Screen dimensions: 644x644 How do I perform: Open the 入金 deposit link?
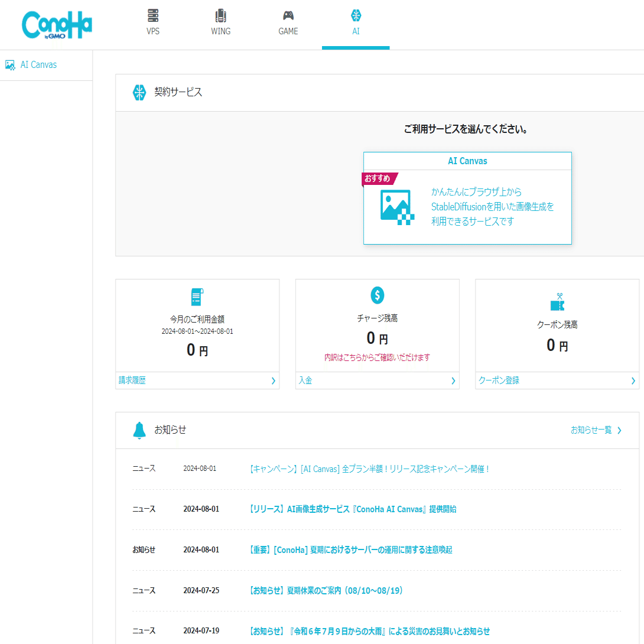(305, 380)
